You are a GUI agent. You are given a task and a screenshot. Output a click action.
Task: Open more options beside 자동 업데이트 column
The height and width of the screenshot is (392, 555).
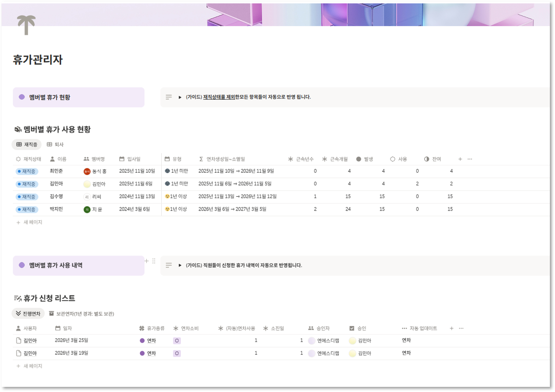click(461, 329)
